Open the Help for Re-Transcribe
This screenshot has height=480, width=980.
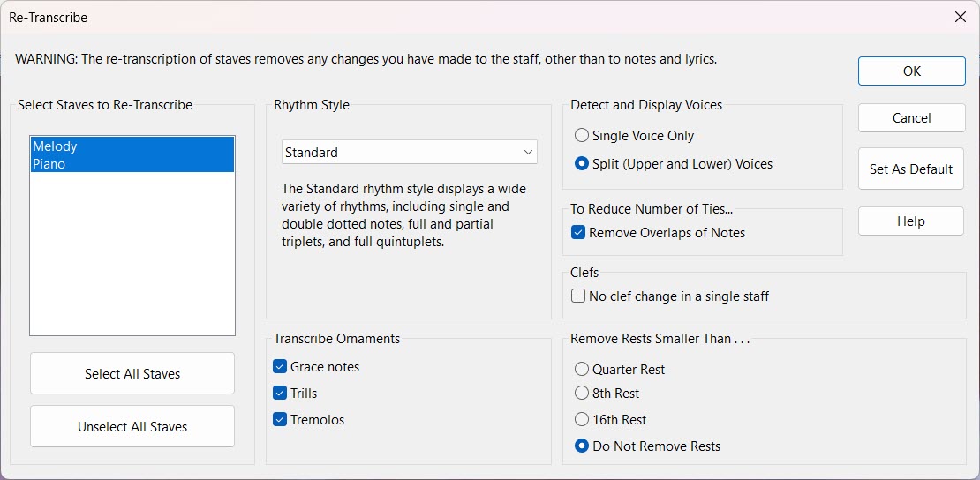[x=910, y=221]
